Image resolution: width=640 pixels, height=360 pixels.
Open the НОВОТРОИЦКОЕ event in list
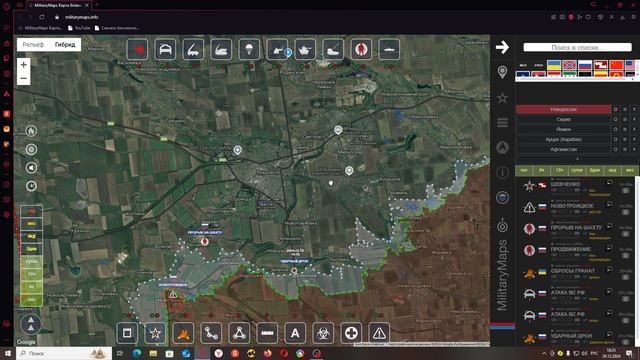click(572, 206)
